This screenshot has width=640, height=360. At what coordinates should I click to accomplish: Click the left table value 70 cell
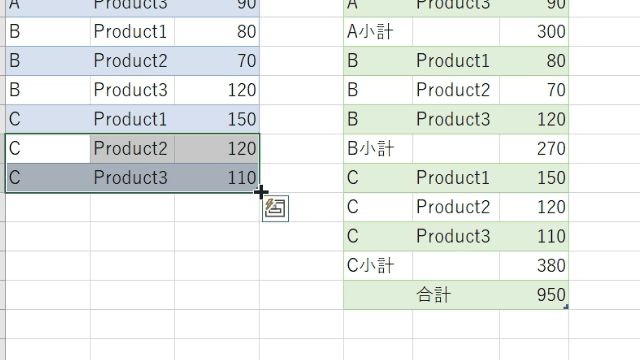217,61
